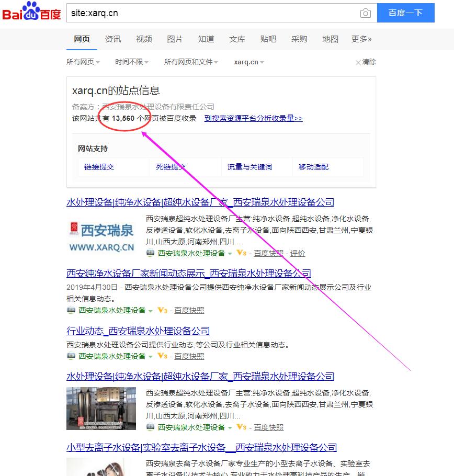
Task: Switch to the 图片 tab
Action: click(175, 39)
